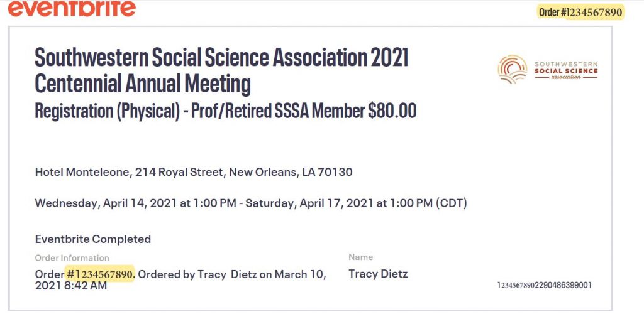This screenshot has width=644, height=319.
Task: Click the highlighted Order #1234567890 in header
Action: click(x=580, y=13)
